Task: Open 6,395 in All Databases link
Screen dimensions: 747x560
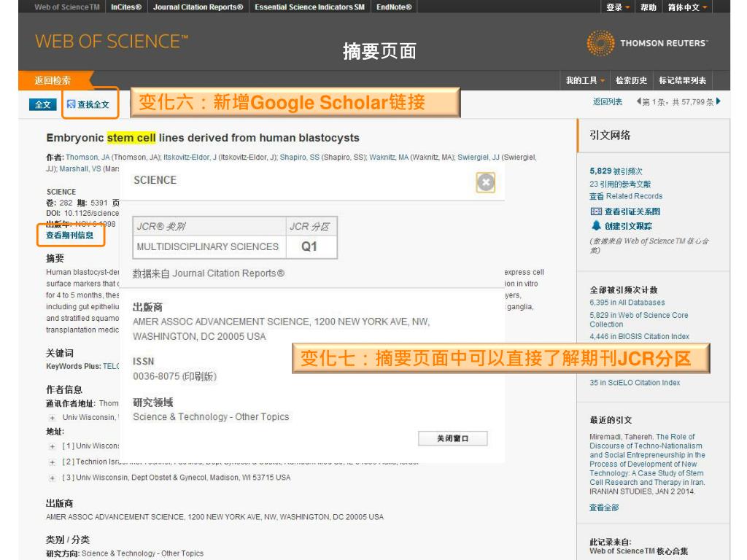Action: pyautogui.click(x=627, y=303)
